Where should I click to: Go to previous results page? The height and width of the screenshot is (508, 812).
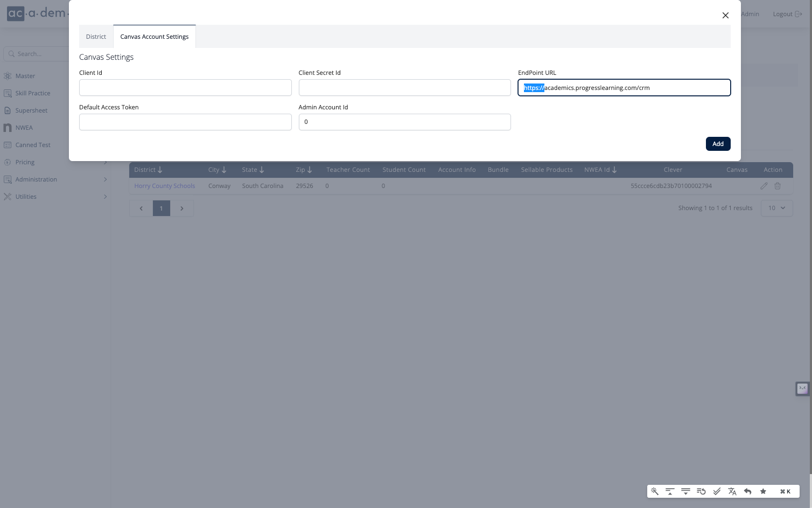point(141,208)
